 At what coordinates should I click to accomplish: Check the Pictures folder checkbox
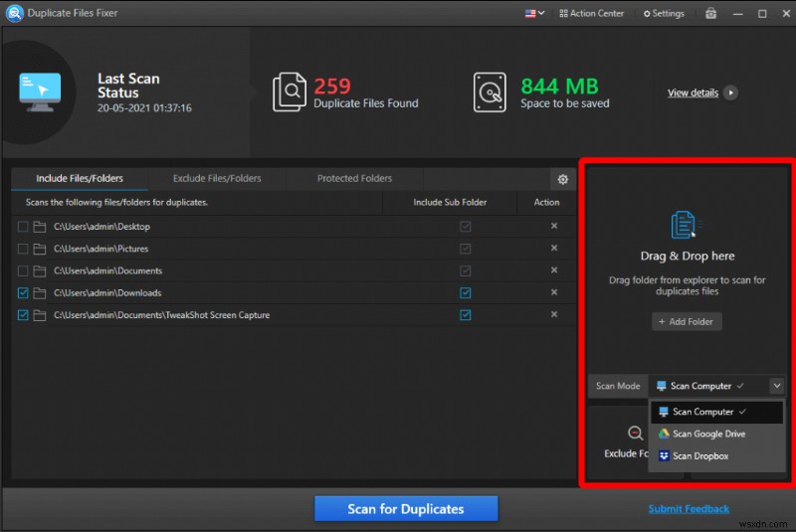23,249
